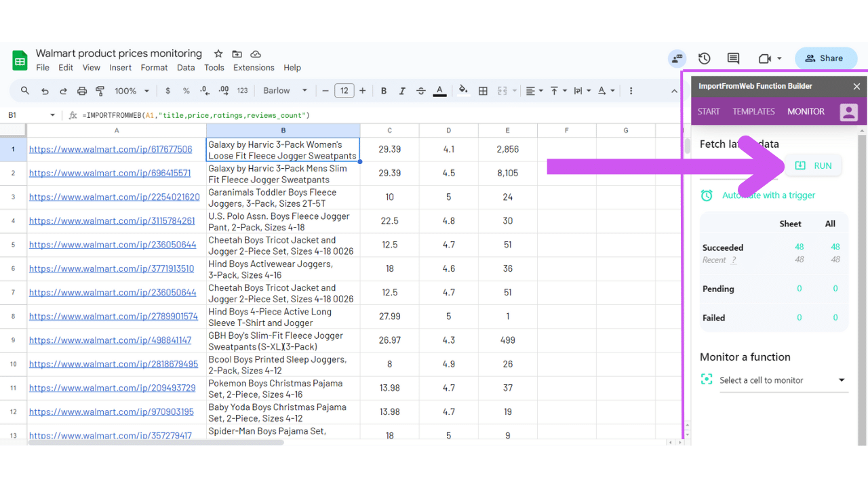The height and width of the screenshot is (488, 868).
Task: Toggle strikethrough formatting
Action: (421, 91)
